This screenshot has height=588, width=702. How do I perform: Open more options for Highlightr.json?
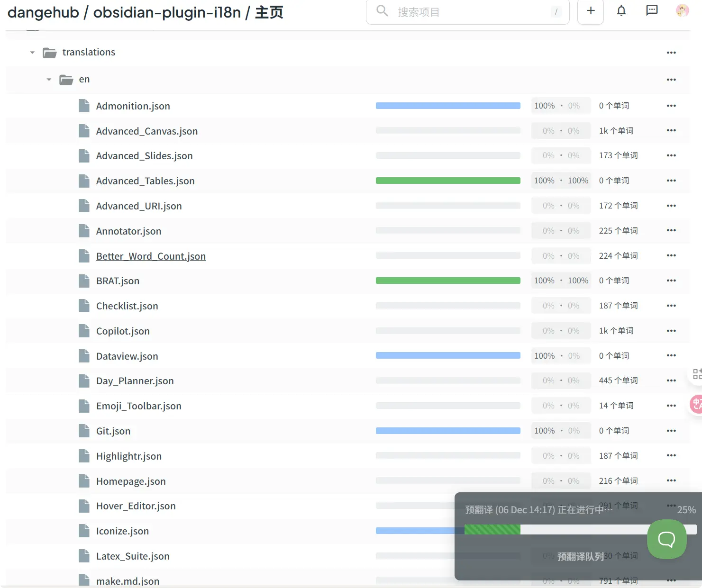pos(671,455)
